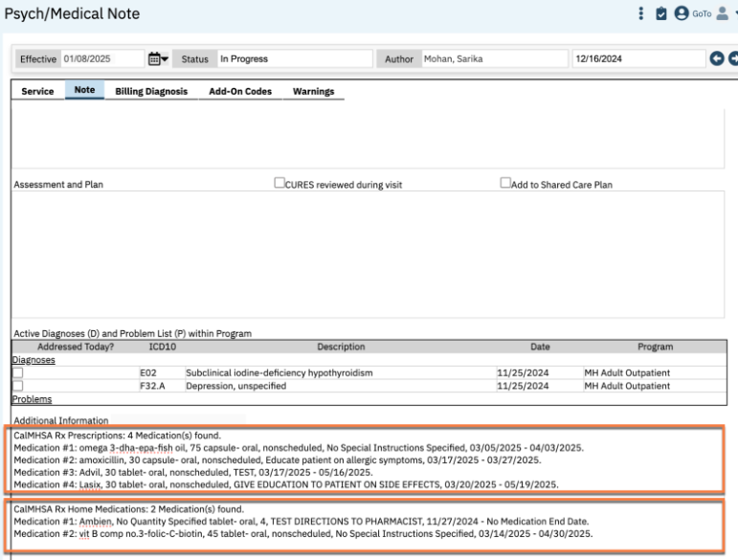Image resolution: width=738 pixels, height=560 pixels.
Task: Select 'Subclinical iodine-deficiency hypothyroidism' description
Action: tap(280, 372)
